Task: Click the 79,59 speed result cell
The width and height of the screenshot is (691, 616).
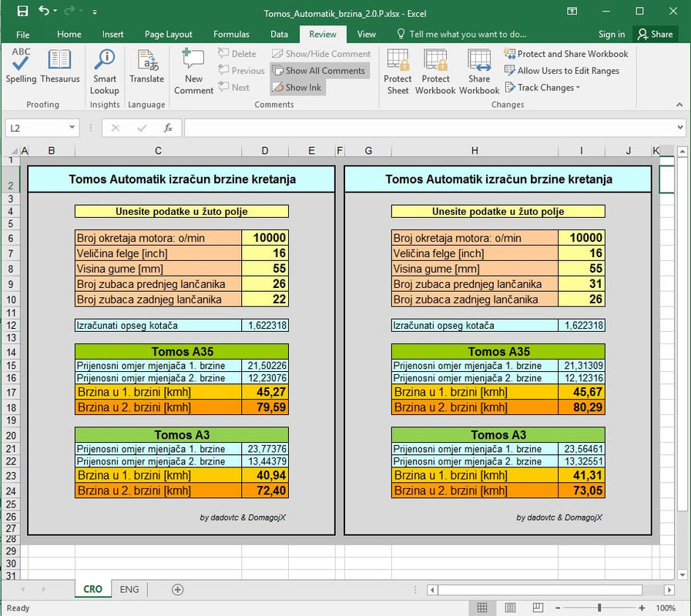Action: pyautogui.click(x=265, y=407)
